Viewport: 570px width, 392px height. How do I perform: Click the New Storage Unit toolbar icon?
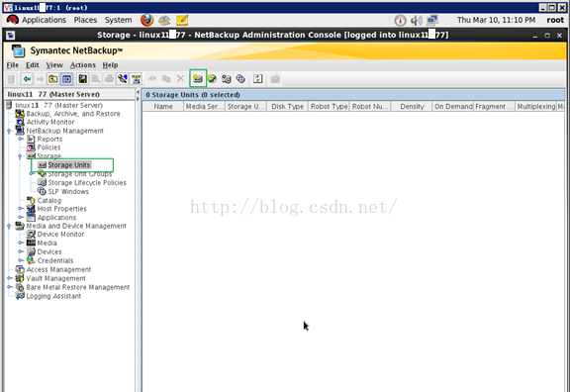point(198,78)
